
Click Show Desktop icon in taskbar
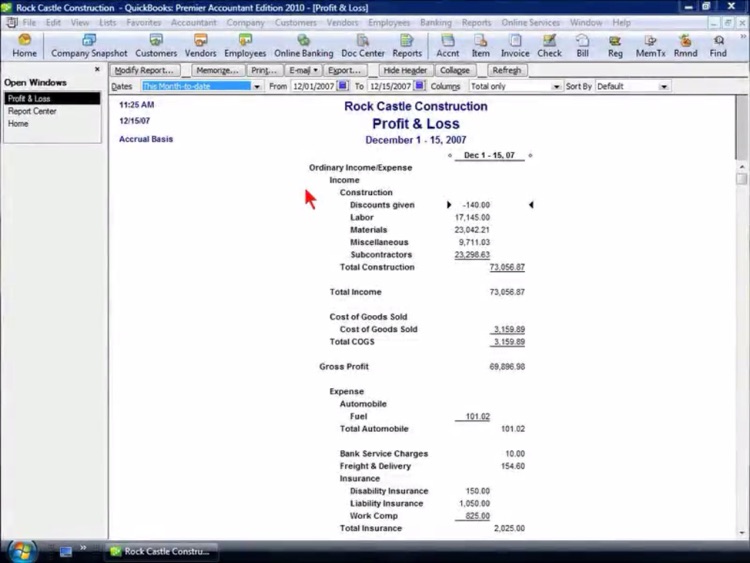pos(66,552)
